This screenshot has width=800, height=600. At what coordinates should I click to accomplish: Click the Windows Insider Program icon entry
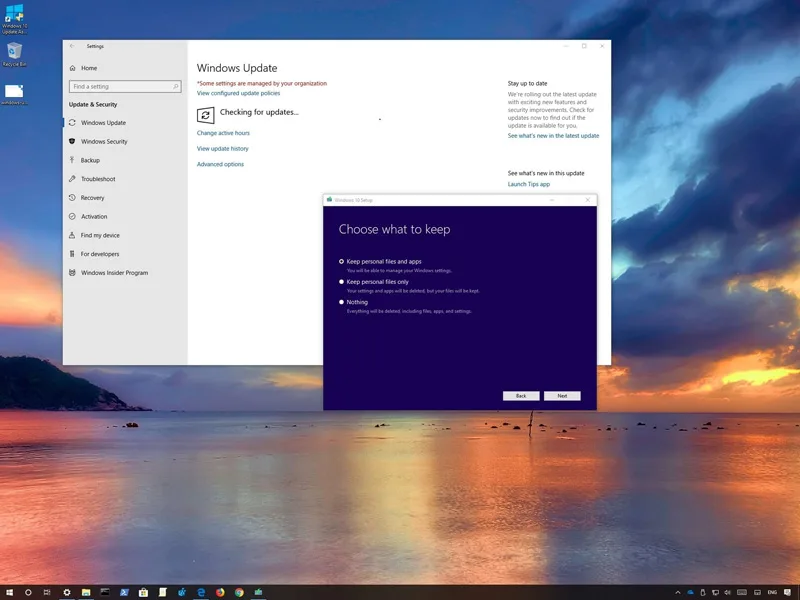pos(72,272)
